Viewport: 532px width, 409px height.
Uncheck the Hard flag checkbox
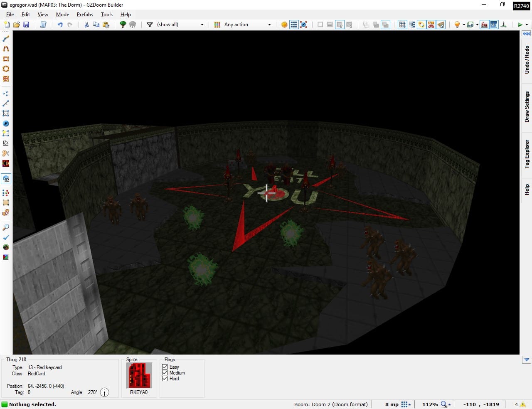coord(165,379)
